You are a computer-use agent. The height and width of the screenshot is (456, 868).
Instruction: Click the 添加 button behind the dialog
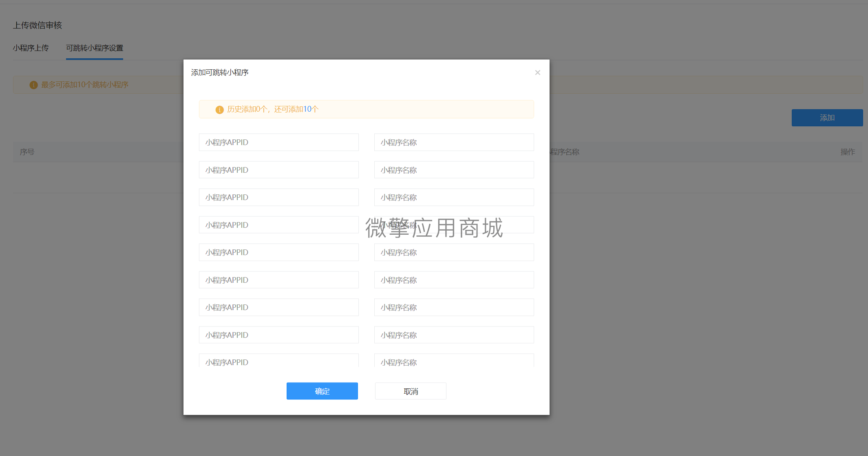point(827,118)
